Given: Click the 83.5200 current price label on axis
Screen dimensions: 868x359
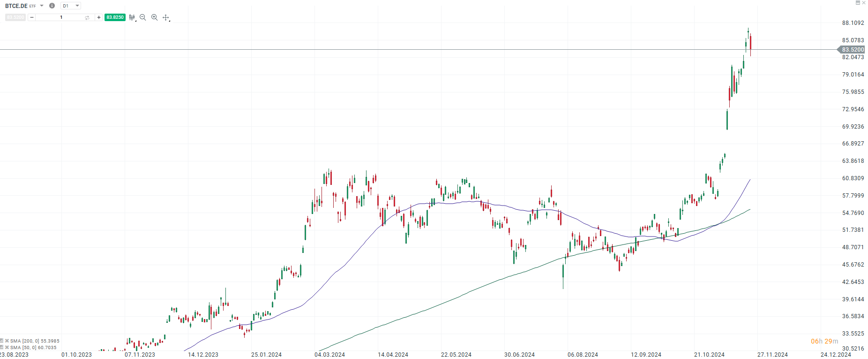Looking at the screenshot, I should [x=852, y=50].
